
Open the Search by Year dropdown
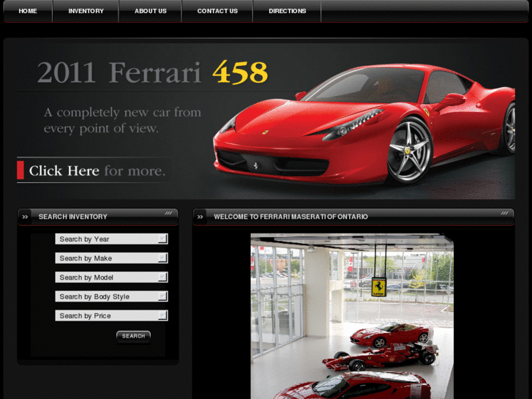[112, 239]
